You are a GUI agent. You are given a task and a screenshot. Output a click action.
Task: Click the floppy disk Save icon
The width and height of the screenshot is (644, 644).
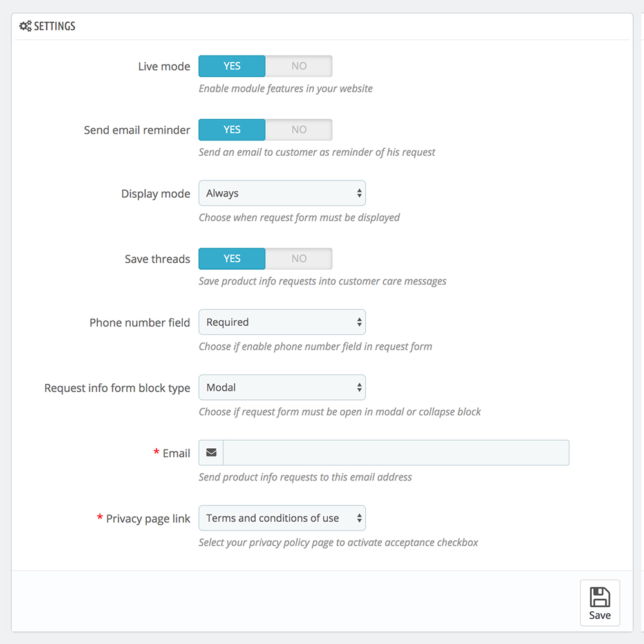(x=600, y=596)
